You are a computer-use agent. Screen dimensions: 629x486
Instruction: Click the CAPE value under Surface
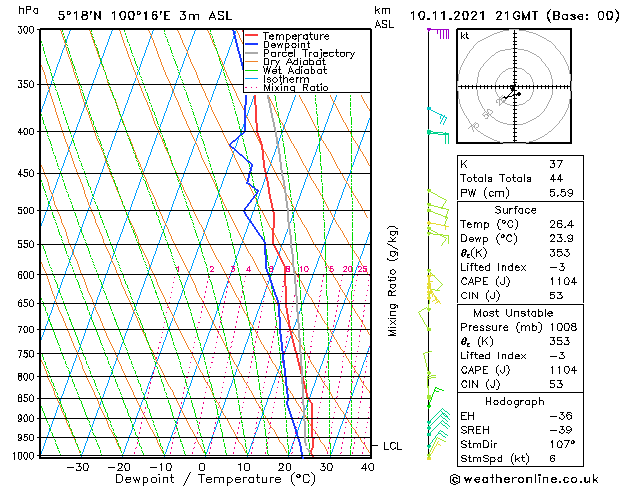point(563,281)
